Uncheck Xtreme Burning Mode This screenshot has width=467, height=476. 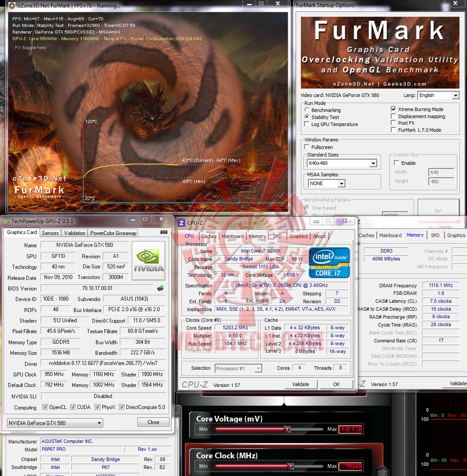pos(393,109)
